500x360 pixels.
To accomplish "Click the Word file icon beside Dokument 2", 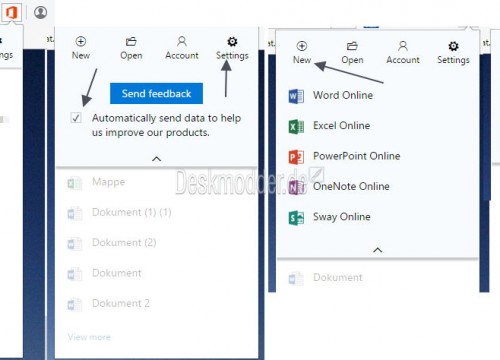I will pos(75,304).
